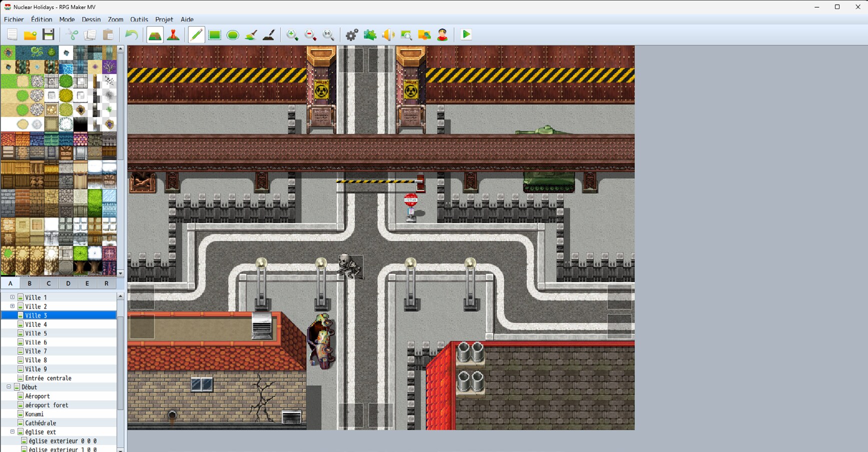Viewport: 868px width, 452px height.
Task: Select the Aéroport map
Action: coord(38,396)
